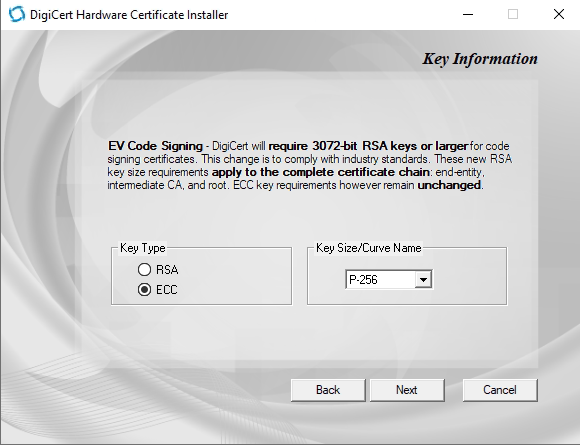
Task: Click the Key Size/Curve Name group label
Action: [368, 248]
